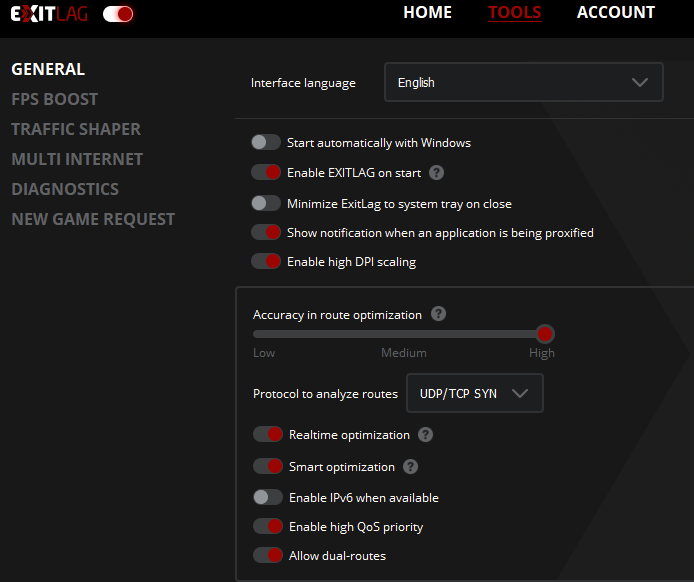Open FPS BOOST section
Screen dimensions: 694x582
coord(54,99)
